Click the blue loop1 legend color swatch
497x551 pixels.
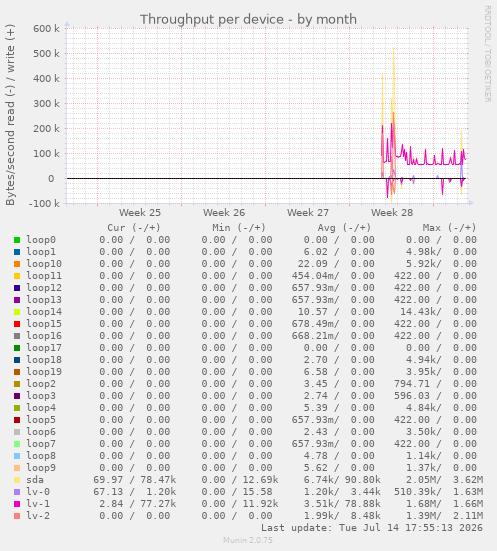pyautogui.click(x=17, y=252)
